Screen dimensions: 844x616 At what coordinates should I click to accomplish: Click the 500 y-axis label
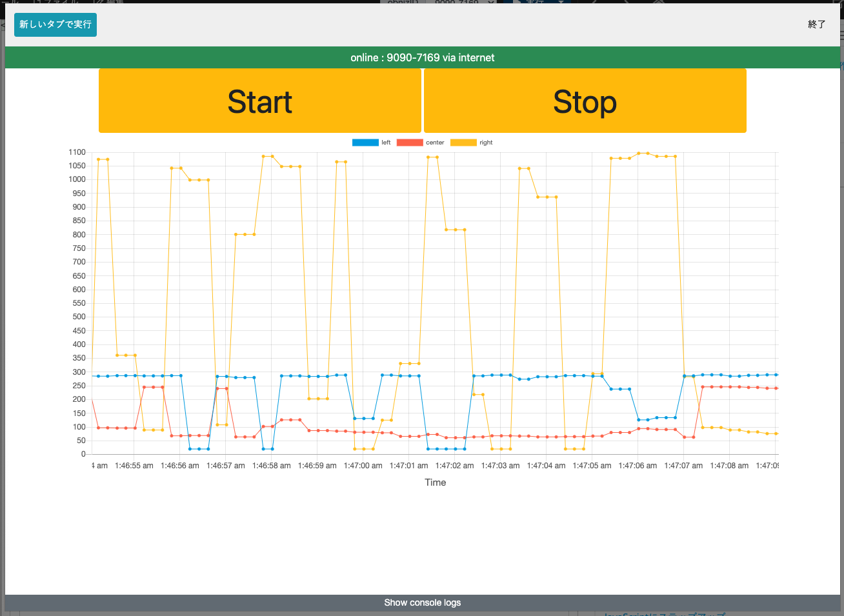[x=79, y=317]
